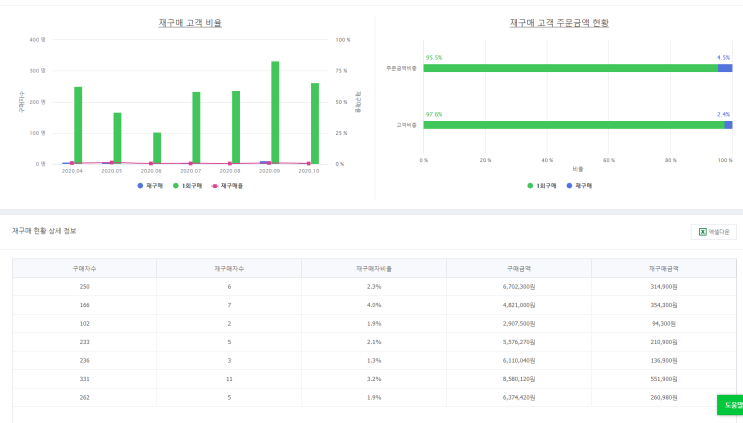743x423 pixels.
Task: Click the 551,900원 repurchase amount cell
Action: [x=664, y=379]
